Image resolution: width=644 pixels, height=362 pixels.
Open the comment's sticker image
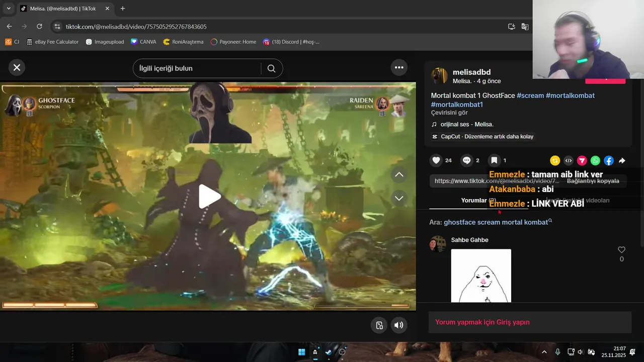click(x=481, y=276)
